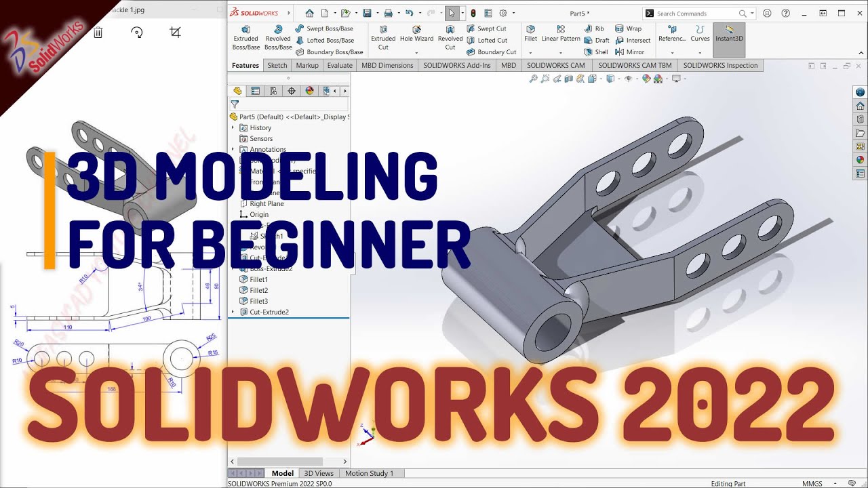Open the Hole Wizard tool
Viewport: 868px width, 488px height.
(x=416, y=34)
